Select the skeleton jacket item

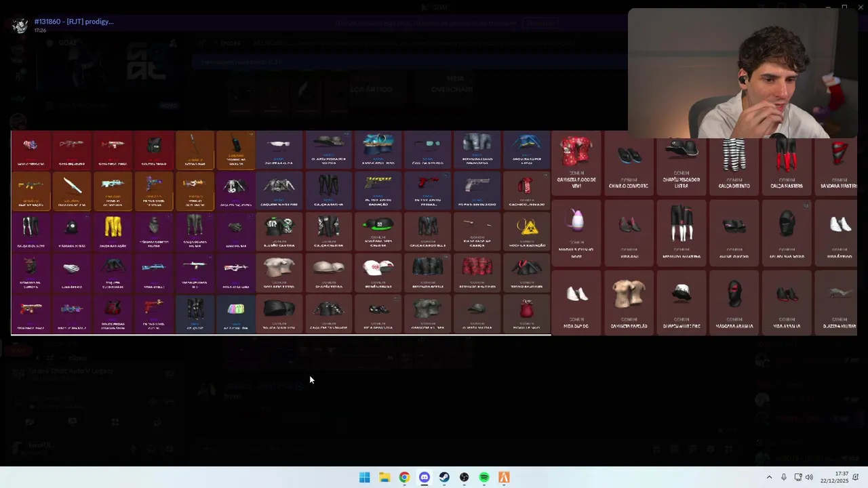click(235, 190)
